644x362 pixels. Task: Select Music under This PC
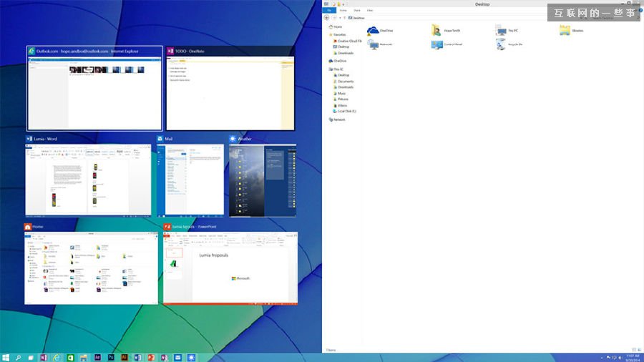tap(339, 94)
